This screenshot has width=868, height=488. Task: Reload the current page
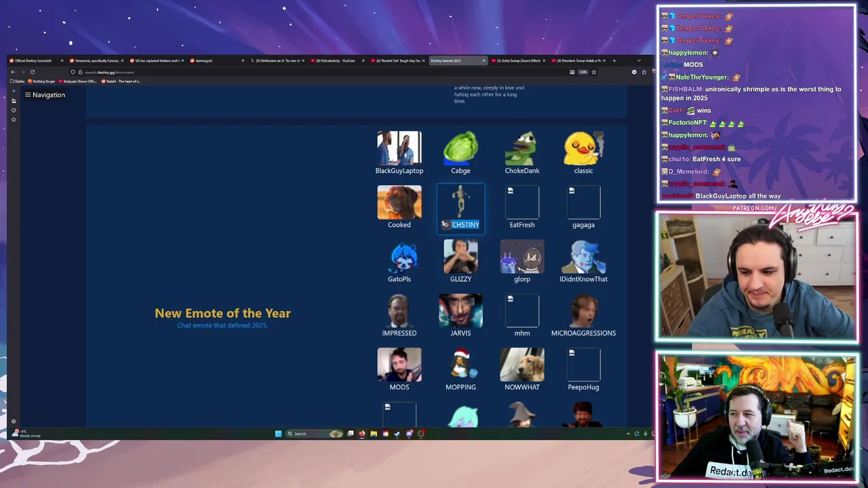(x=32, y=72)
